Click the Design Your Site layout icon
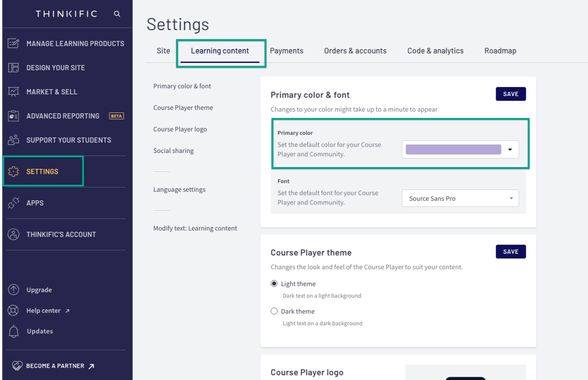The height and width of the screenshot is (380, 588). [x=14, y=68]
